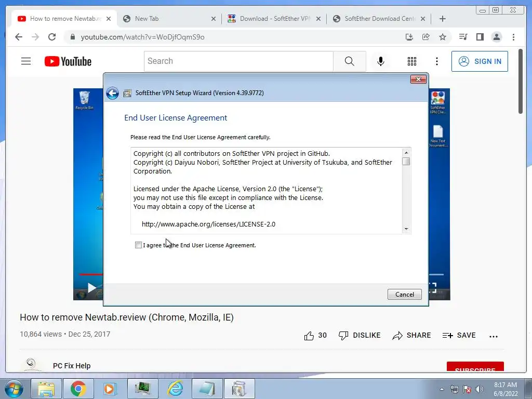Viewport: 532px width, 399px height.
Task: Open YouTube settings three-dot menu
Action: pos(437,61)
